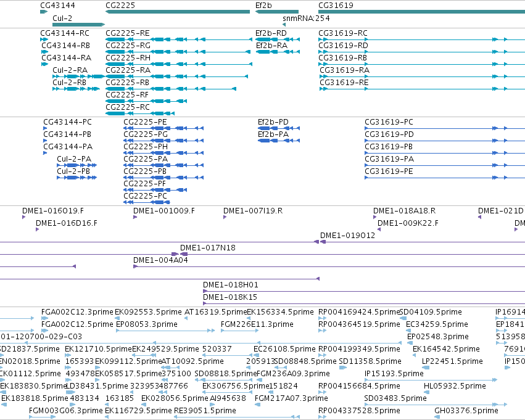Click the CG2225-RE transcript label
Image resolution: width=525 pixels, height=420 pixels.
pyautogui.click(x=128, y=33)
